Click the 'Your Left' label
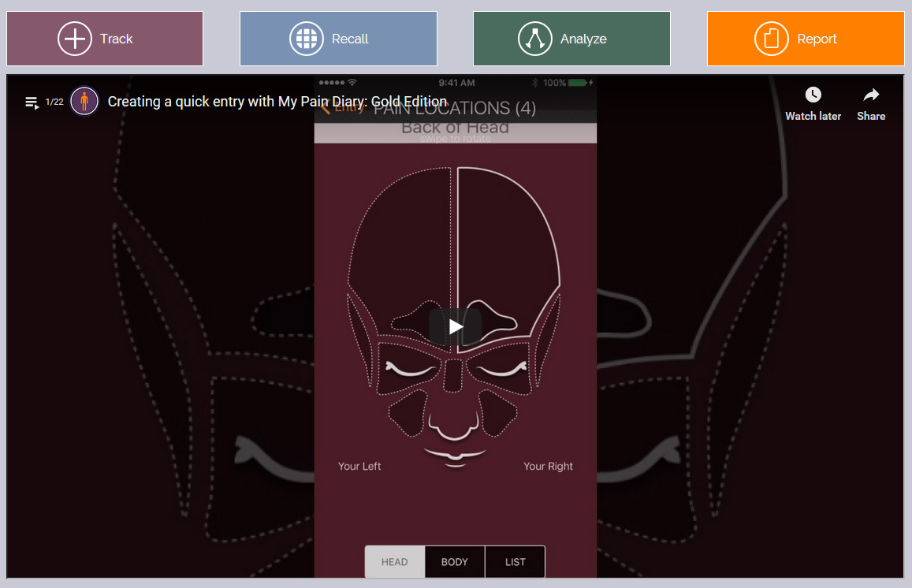 [x=359, y=466]
